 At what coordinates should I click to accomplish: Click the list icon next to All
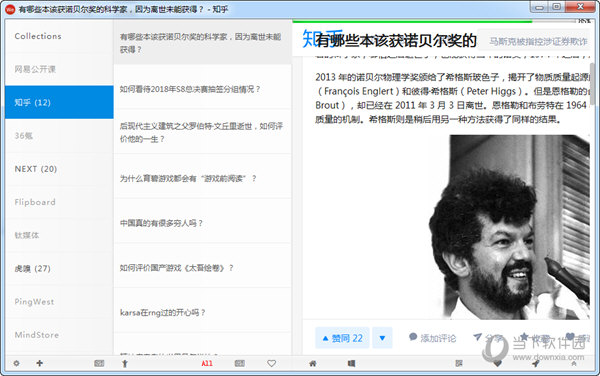(240, 363)
